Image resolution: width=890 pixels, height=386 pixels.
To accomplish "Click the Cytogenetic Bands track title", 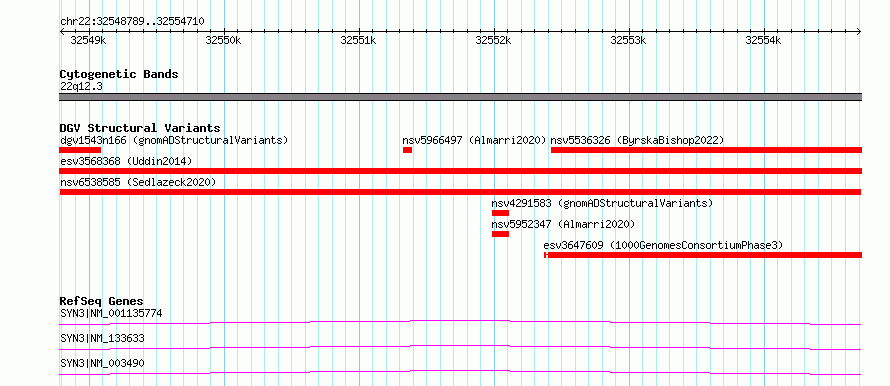I will click(119, 74).
